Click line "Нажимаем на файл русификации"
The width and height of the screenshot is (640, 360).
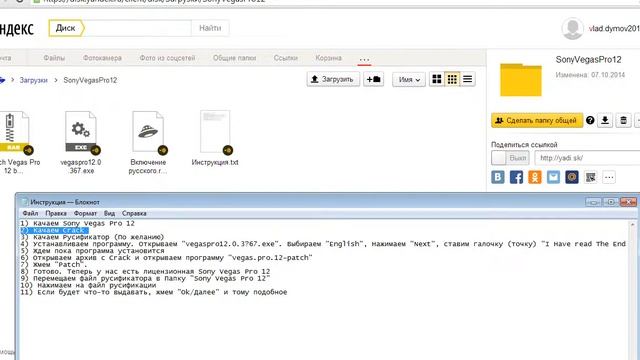pos(89,285)
